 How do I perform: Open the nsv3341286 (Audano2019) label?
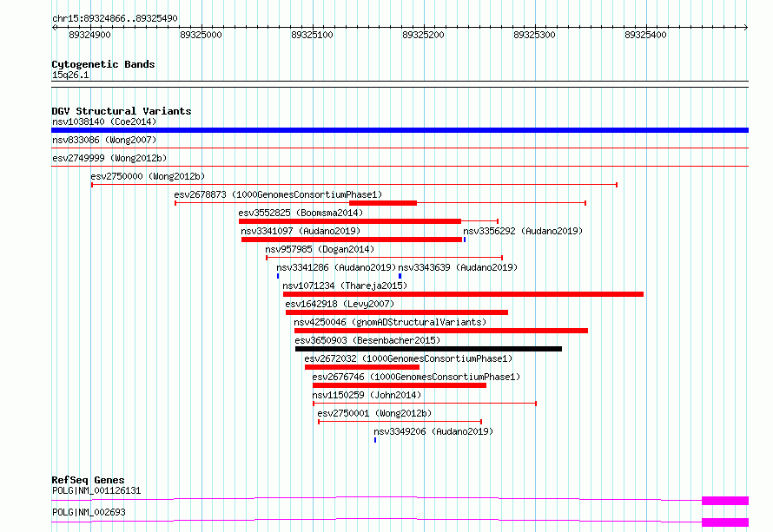pyautogui.click(x=336, y=267)
